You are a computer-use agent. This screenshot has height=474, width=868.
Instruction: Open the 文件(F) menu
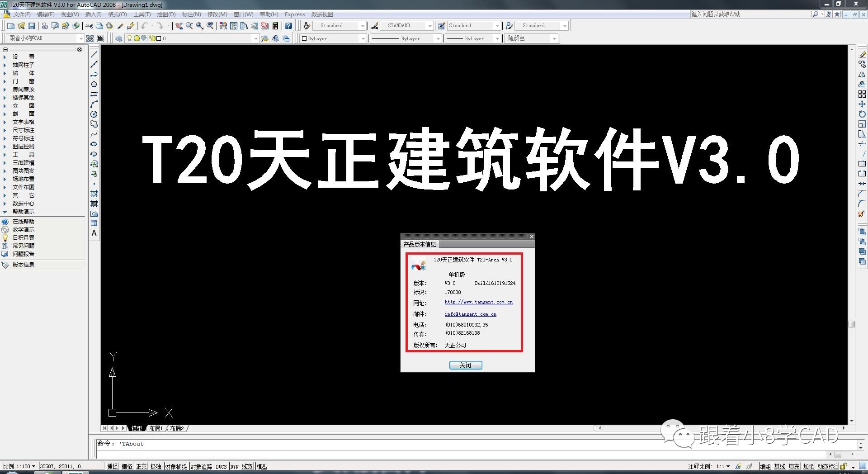pos(22,14)
